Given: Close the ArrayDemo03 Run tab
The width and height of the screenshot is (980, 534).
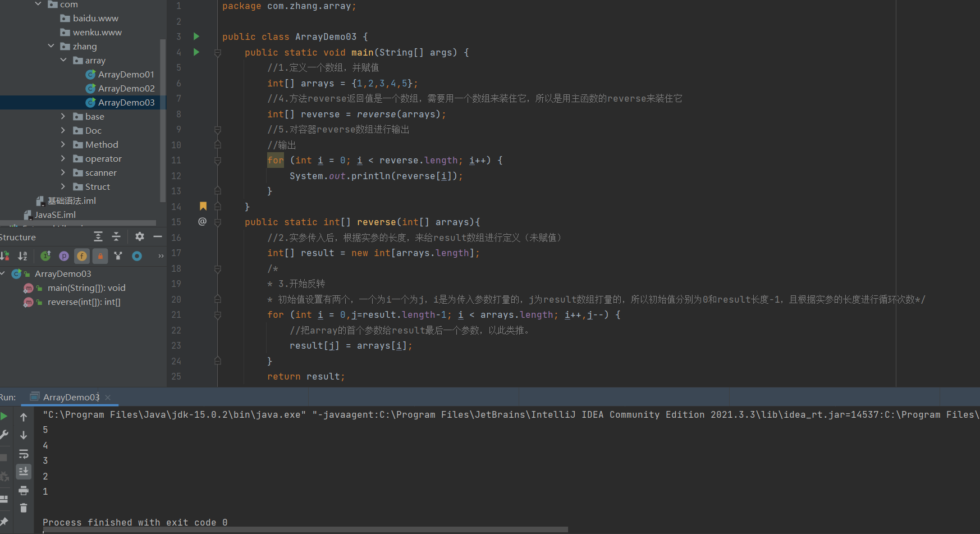Looking at the screenshot, I should 108,398.
